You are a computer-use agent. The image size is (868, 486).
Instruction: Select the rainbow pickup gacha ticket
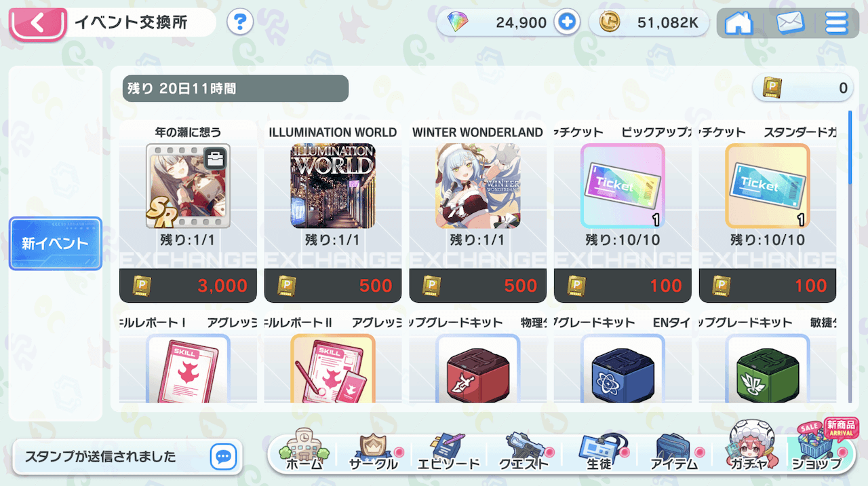coord(623,186)
